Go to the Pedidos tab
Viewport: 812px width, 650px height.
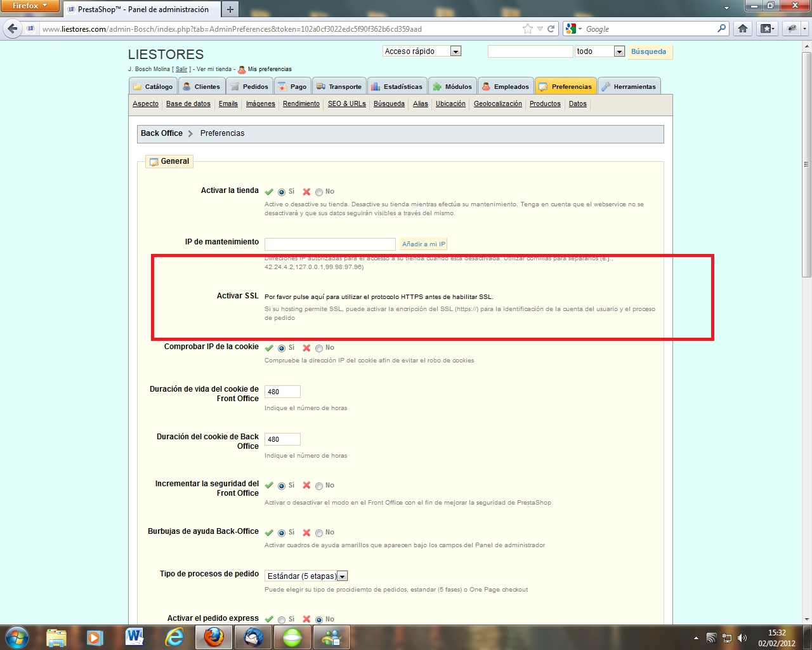click(x=249, y=86)
